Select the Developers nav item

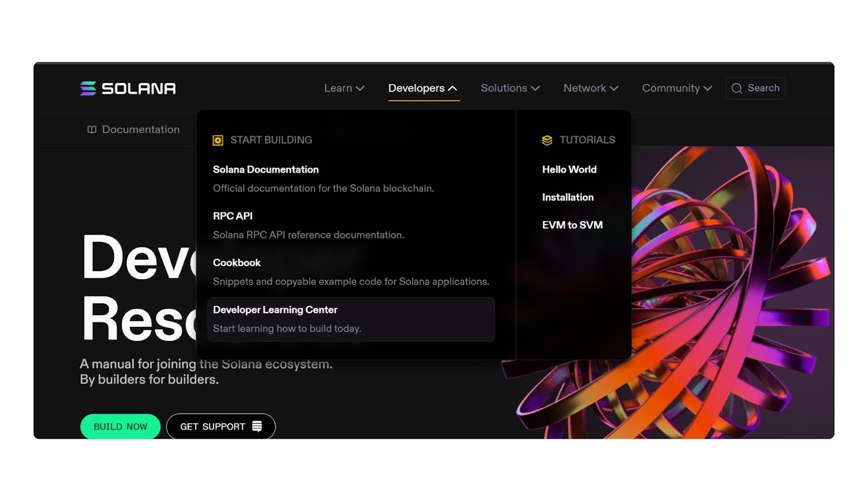[x=423, y=88]
